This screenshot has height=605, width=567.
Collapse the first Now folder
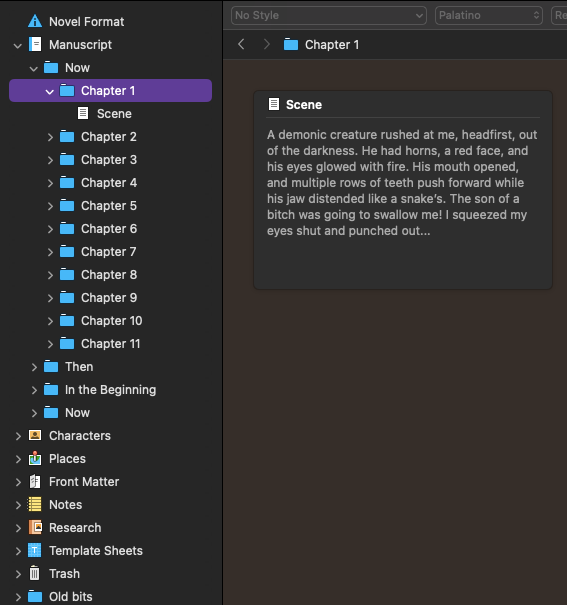coord(34,68)
